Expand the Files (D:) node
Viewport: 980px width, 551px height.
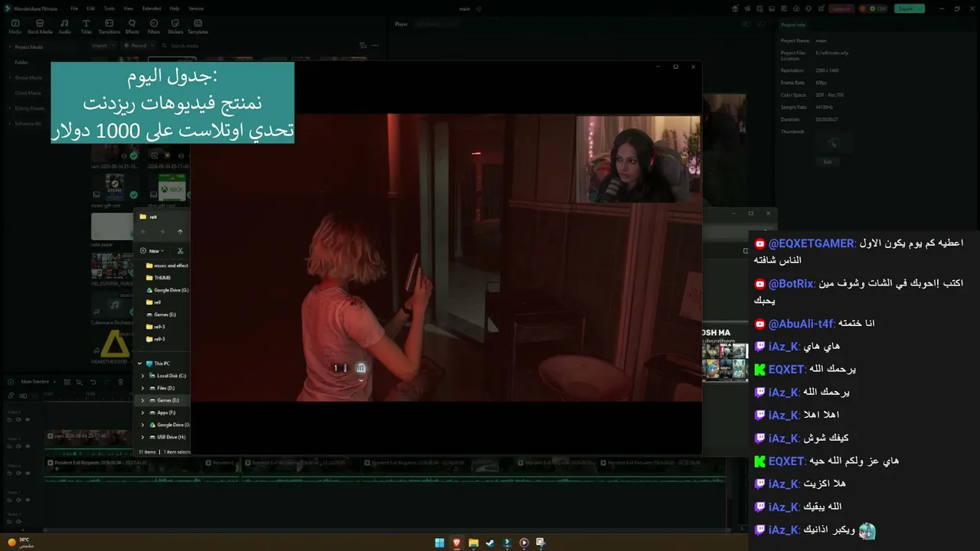(x=142, y=388)
